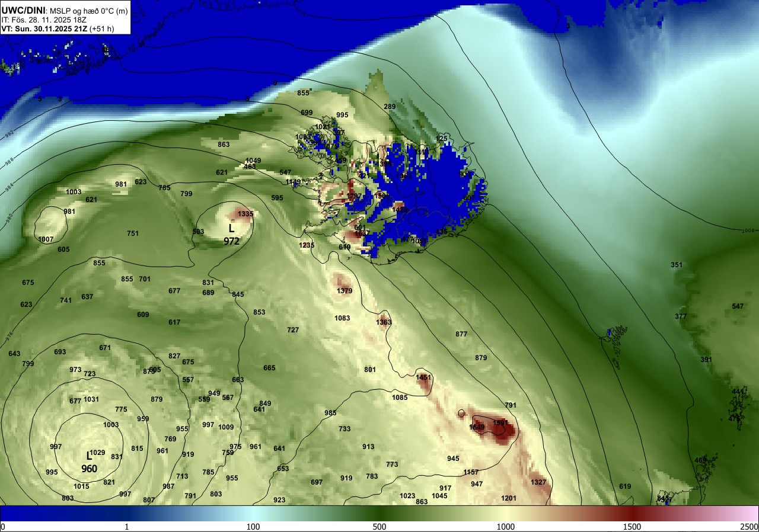Click the height value 699
This screenshot has width=759, height=532.
307,113
